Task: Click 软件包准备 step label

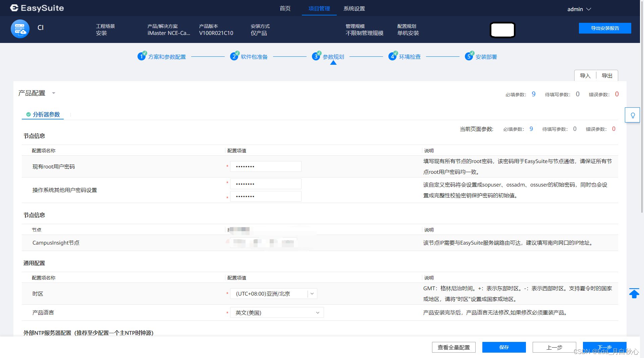Action: click(x=254, y=57)
